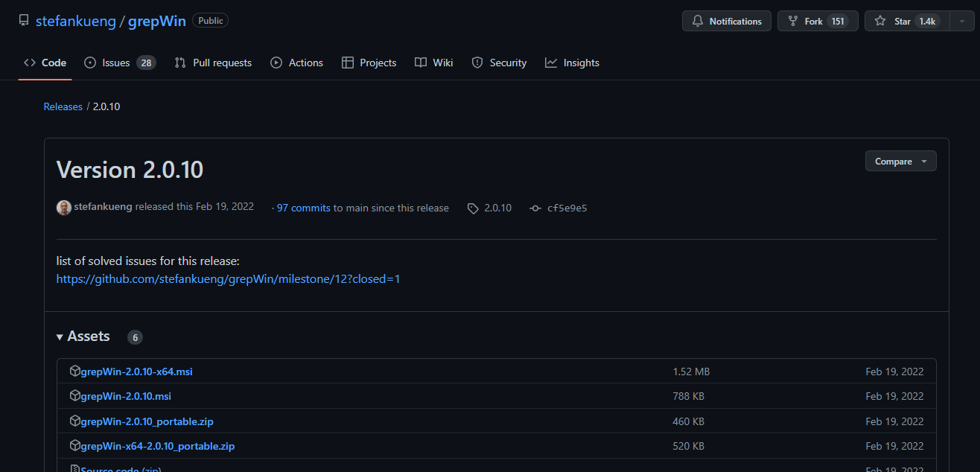Click the 2.0.10 tag link
980x472 pixels.
click(x=497, y=208)
